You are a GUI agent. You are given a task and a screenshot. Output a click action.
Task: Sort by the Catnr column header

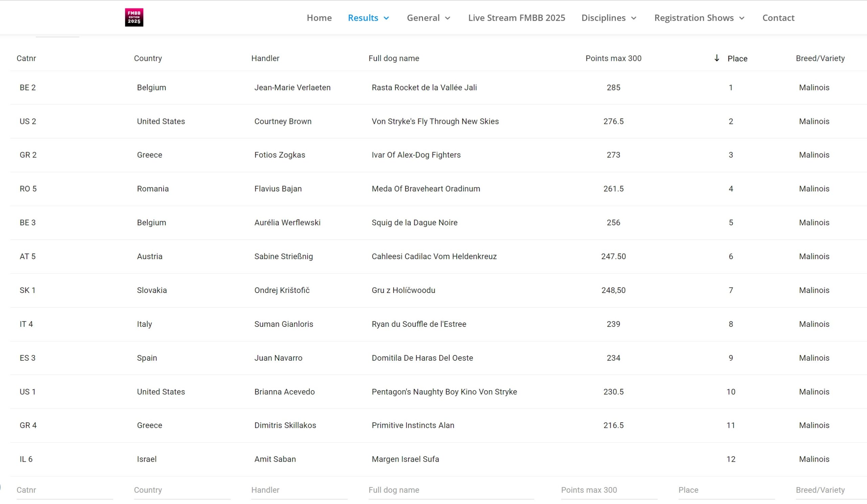(26, 58)
